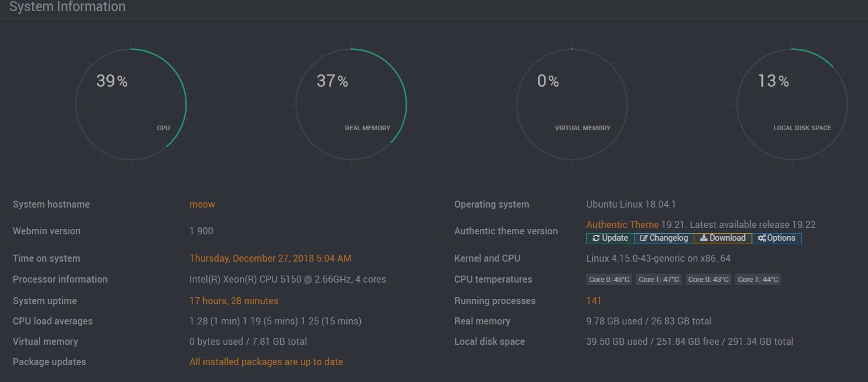This screenshot has width=868, height=382.
Task: Click the meow hostname link
Action: 202,204
